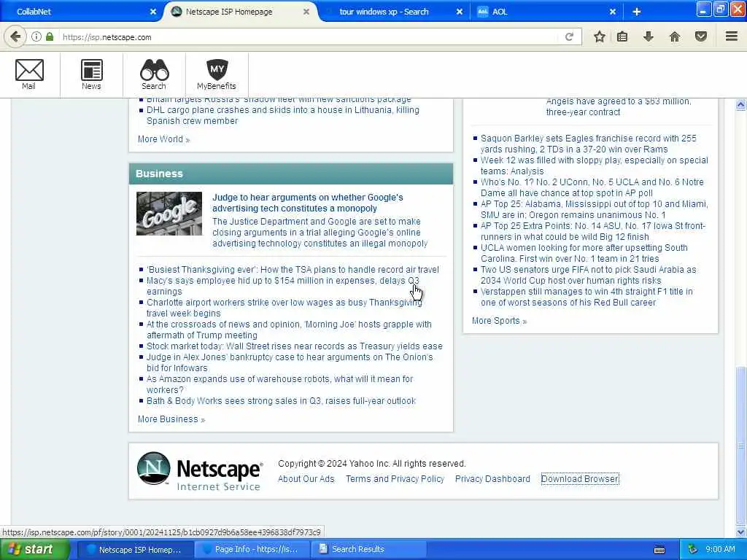Open Who's No. 1 AP poll story

(x=592, y=187)
